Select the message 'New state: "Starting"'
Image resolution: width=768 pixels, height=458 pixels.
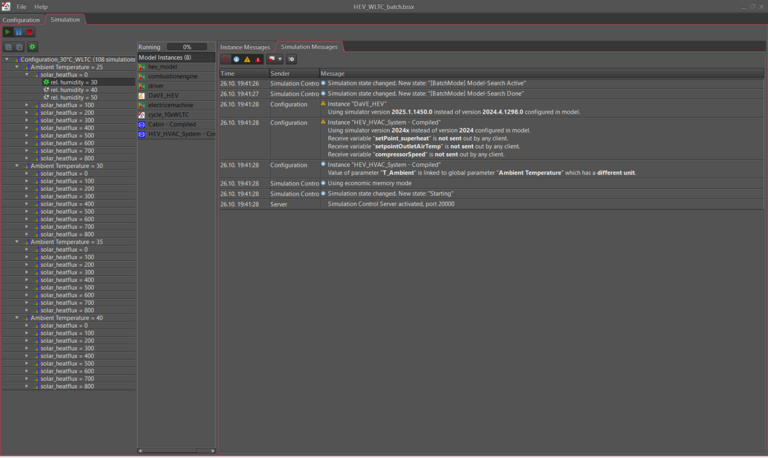click(491, 193)
